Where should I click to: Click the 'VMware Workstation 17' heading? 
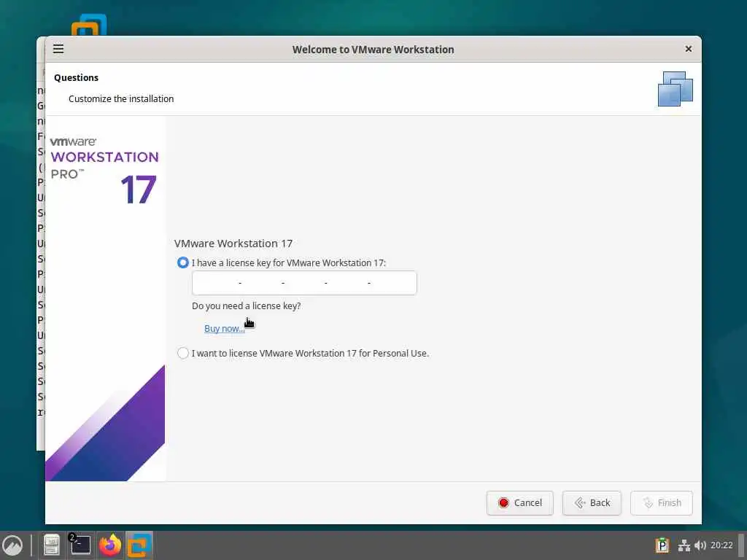pos(233,244)
